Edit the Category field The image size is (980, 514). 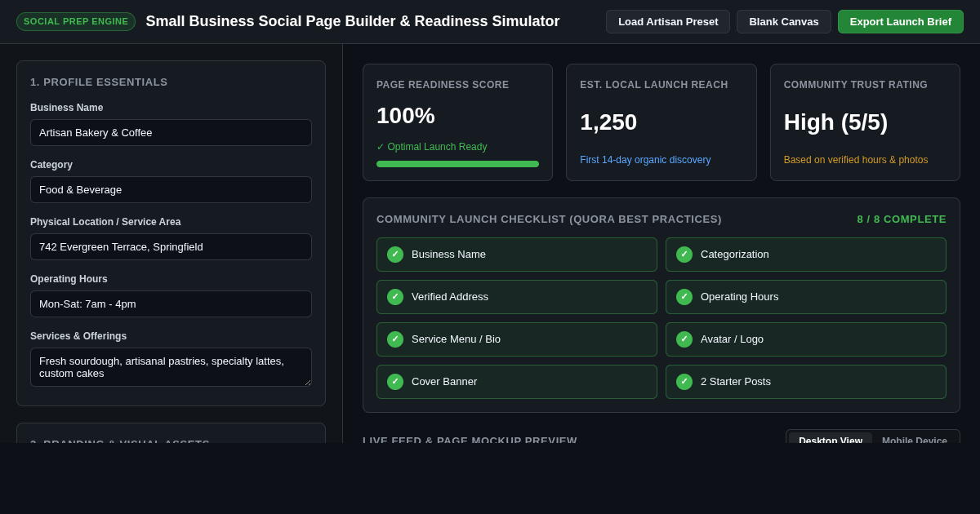[171, 189]
